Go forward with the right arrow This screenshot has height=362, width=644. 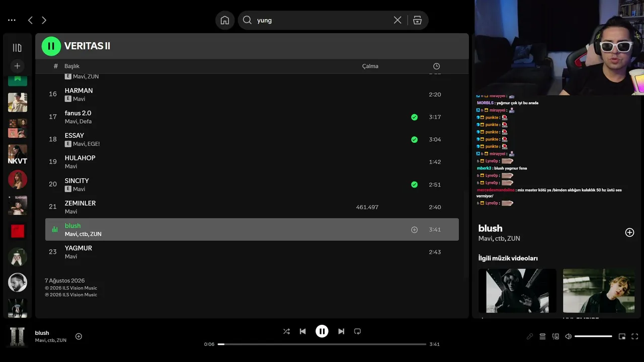[x=44, y=20]
